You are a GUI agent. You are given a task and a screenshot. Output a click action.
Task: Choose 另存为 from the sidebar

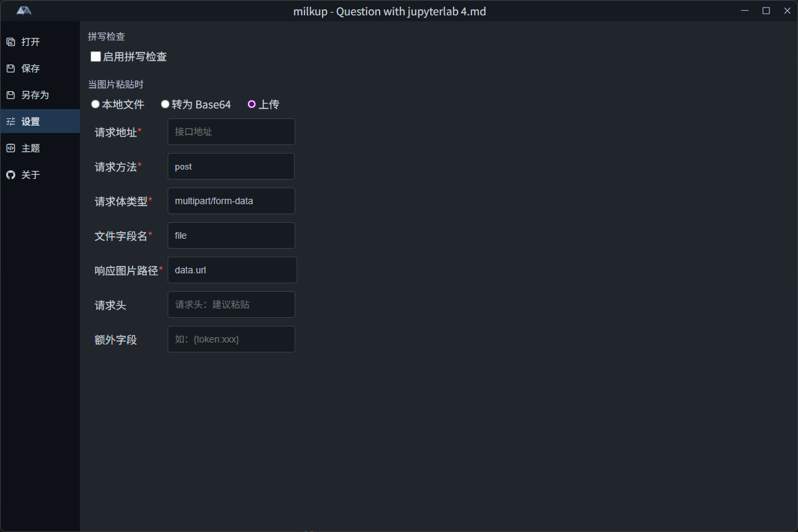[40, 95]
